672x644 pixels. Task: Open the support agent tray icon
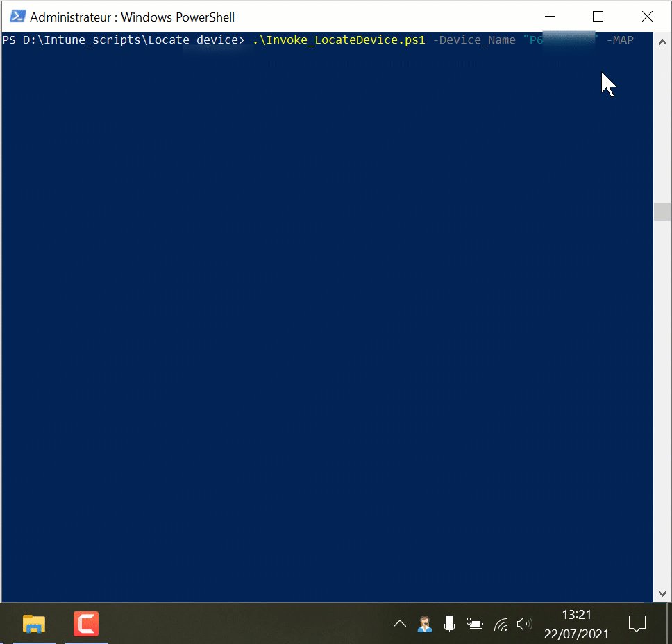[425, 624]
